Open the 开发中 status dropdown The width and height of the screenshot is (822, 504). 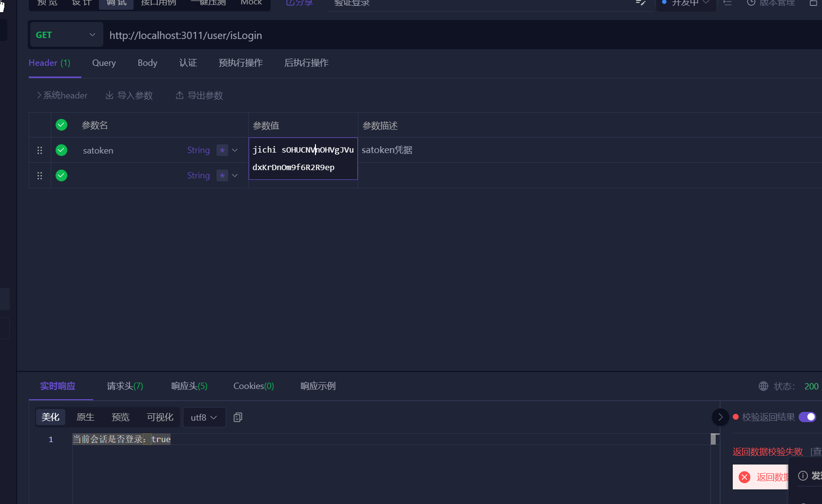(x=686, y=3)
